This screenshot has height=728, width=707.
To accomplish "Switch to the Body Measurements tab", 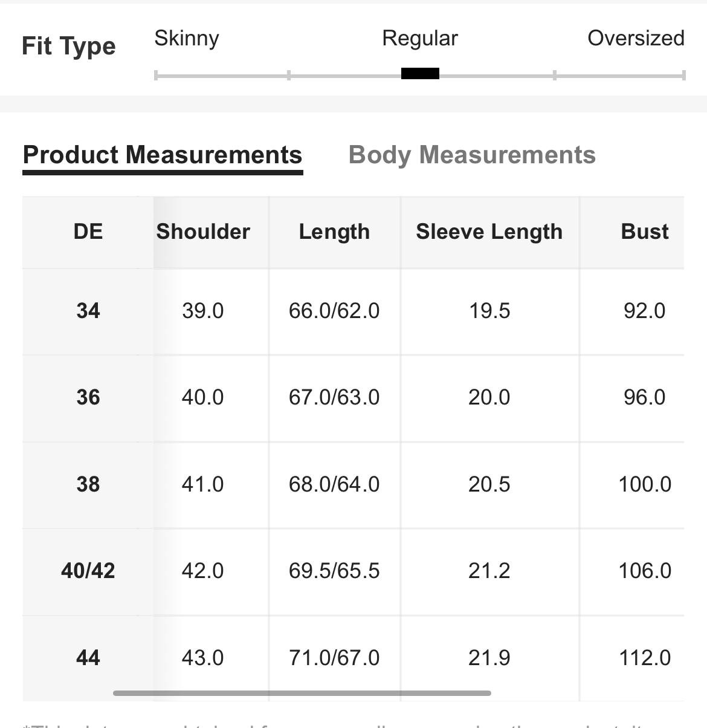I will 472,155.
